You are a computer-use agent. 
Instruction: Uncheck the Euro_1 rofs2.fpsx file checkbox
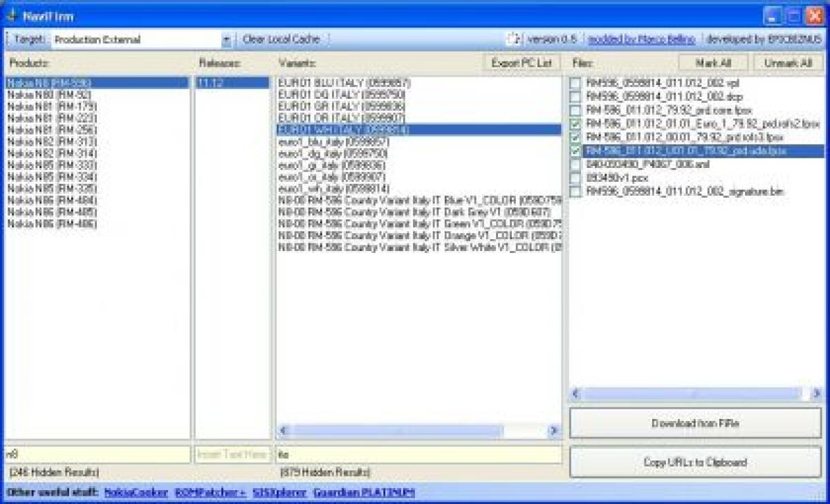575,124
